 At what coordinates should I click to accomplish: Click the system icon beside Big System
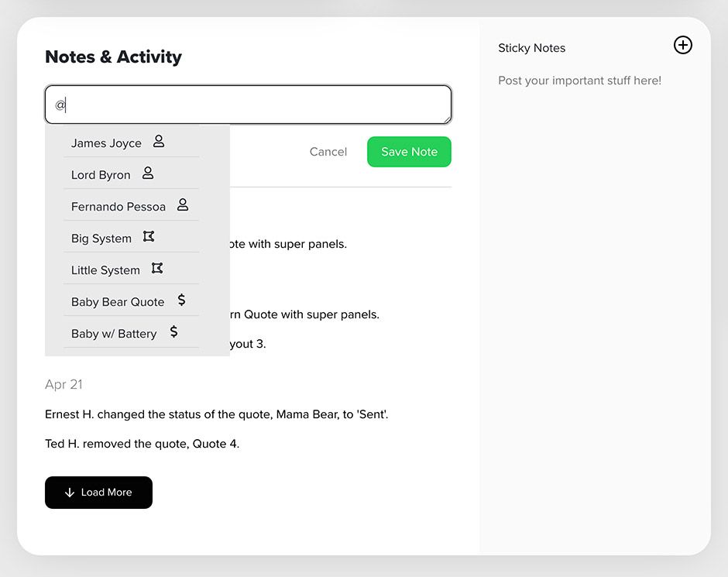[149, 236]
